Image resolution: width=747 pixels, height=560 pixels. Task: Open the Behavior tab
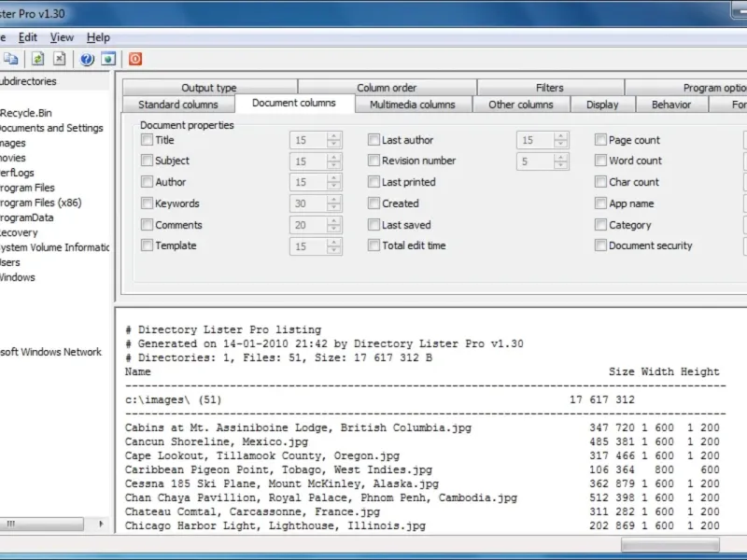671,105
